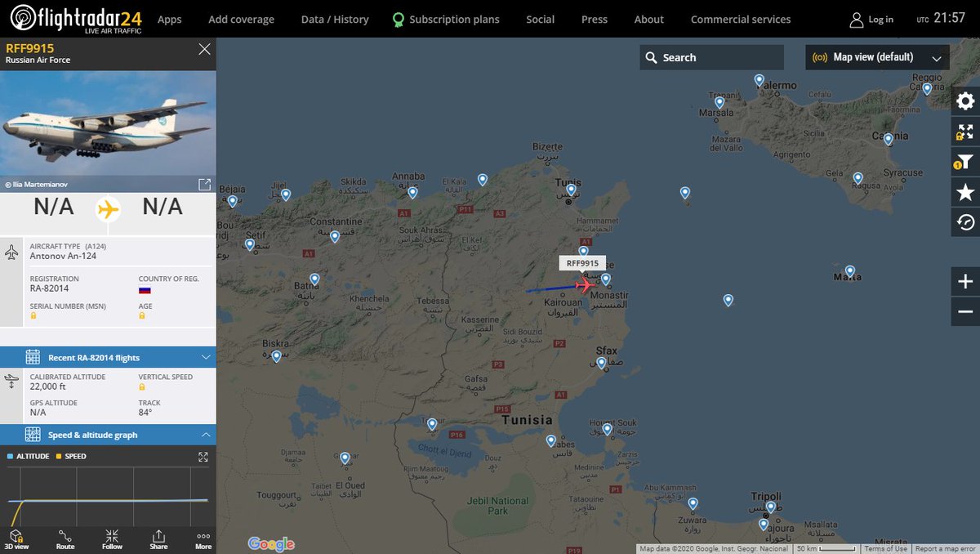
Task: Select the Batna airport pin
Action: (314, 279)
